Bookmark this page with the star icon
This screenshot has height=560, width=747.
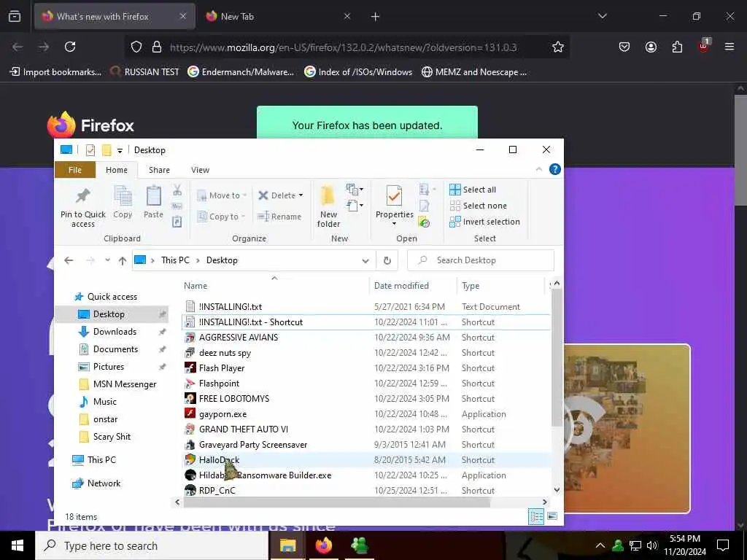tap(558, 47)
